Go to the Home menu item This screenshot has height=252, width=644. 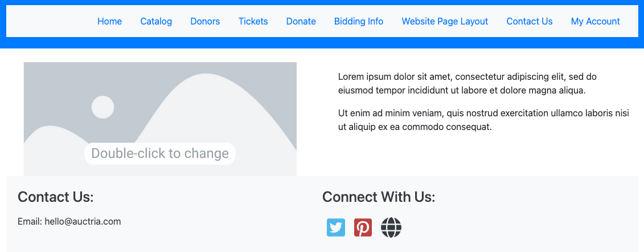109,22
